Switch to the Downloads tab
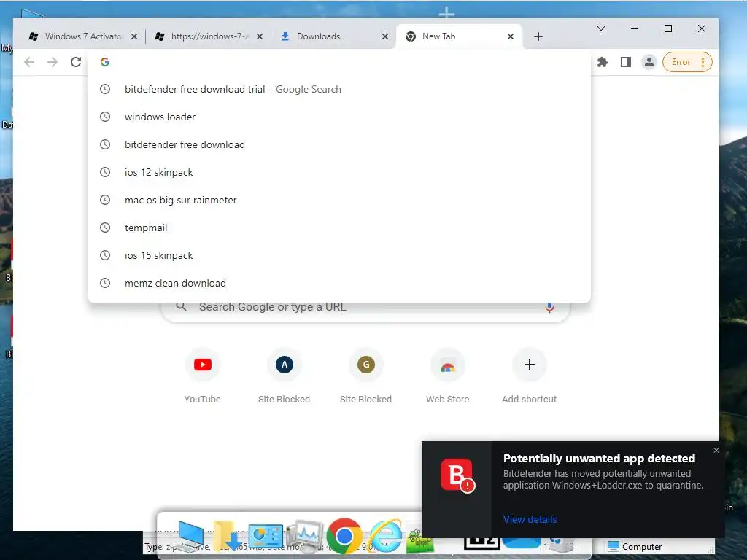The height and width of the screenshot is (560, 747). (x=333, y=36)
